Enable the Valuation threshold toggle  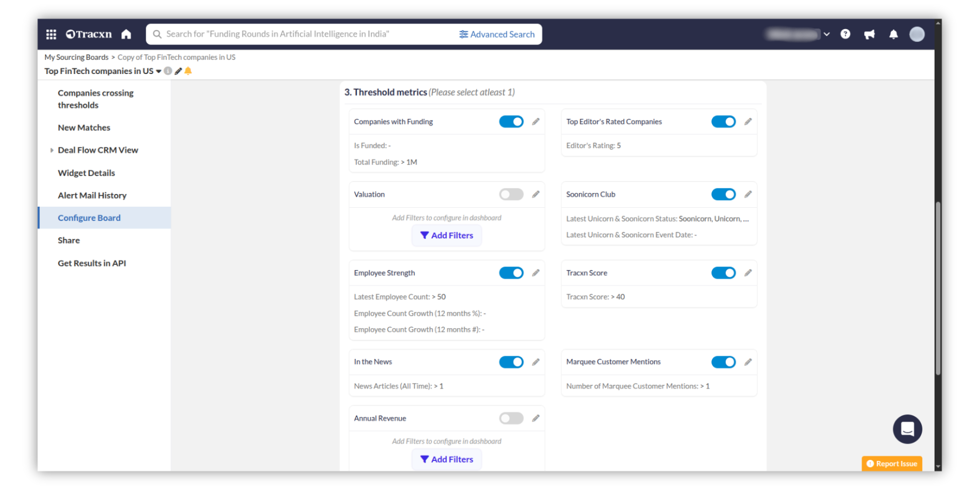(x=511, y=194)
